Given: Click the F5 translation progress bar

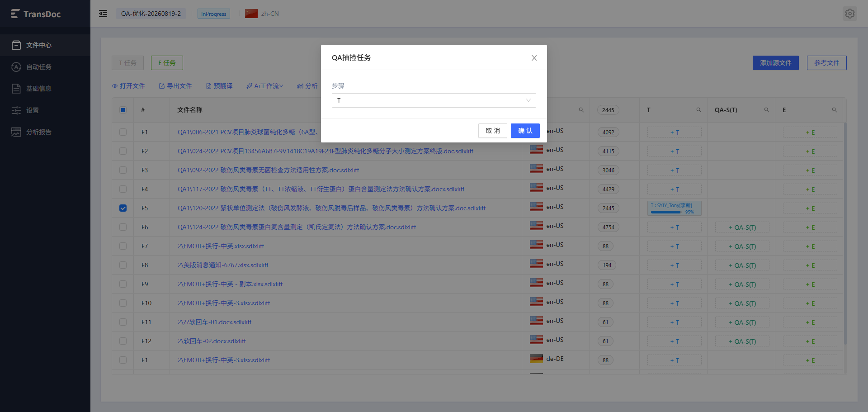Looking at the screenshot, I should (674, 208).
